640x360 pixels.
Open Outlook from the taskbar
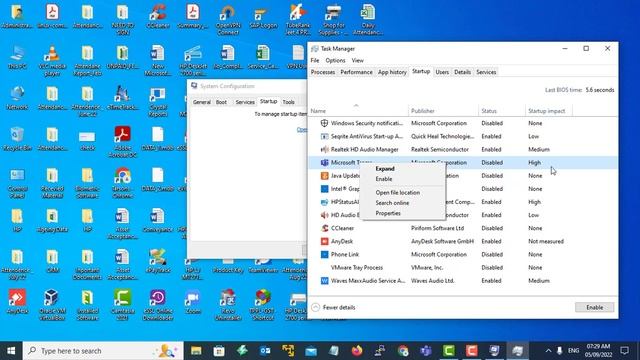pyautogui.click(x=265, y=351)
